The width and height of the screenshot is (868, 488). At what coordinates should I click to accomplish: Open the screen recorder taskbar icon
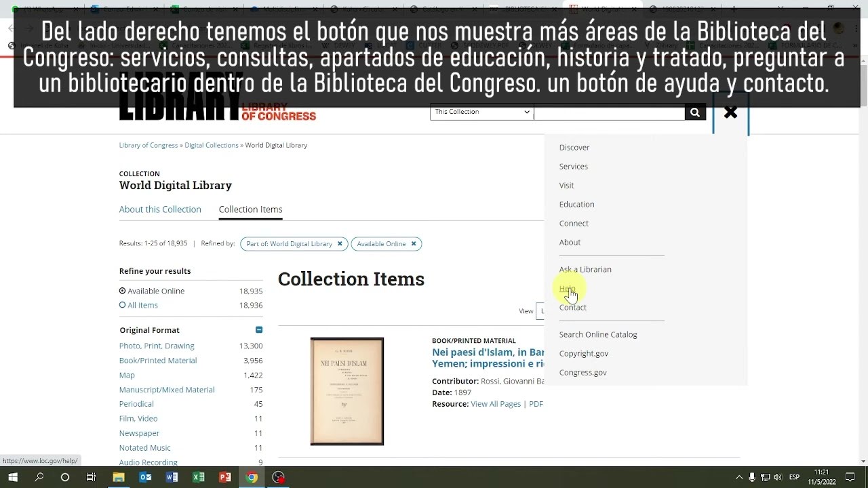click(279, 477)
